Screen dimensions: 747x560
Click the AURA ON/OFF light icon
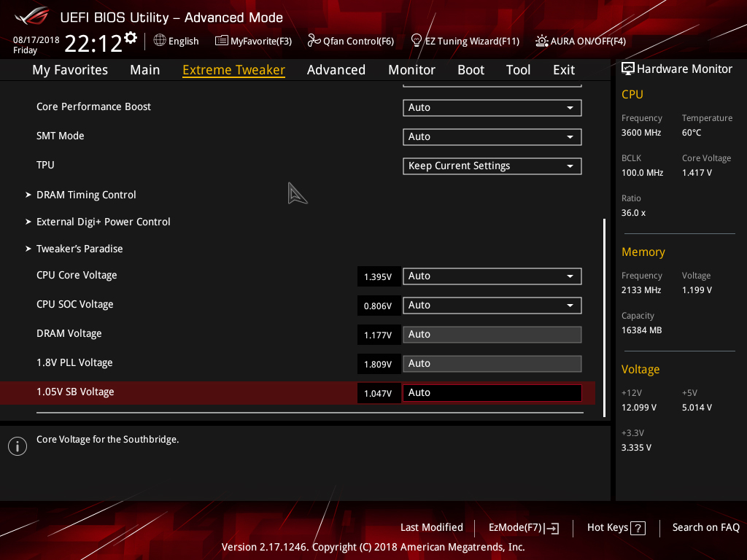pos(541,41)
